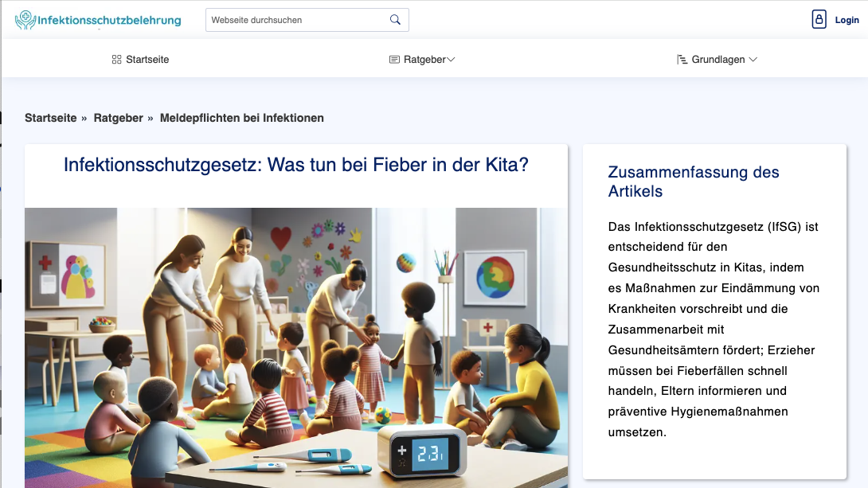Click the Ratgeber breadcrumb link
868x488 pixels.
tap(118, 117)
